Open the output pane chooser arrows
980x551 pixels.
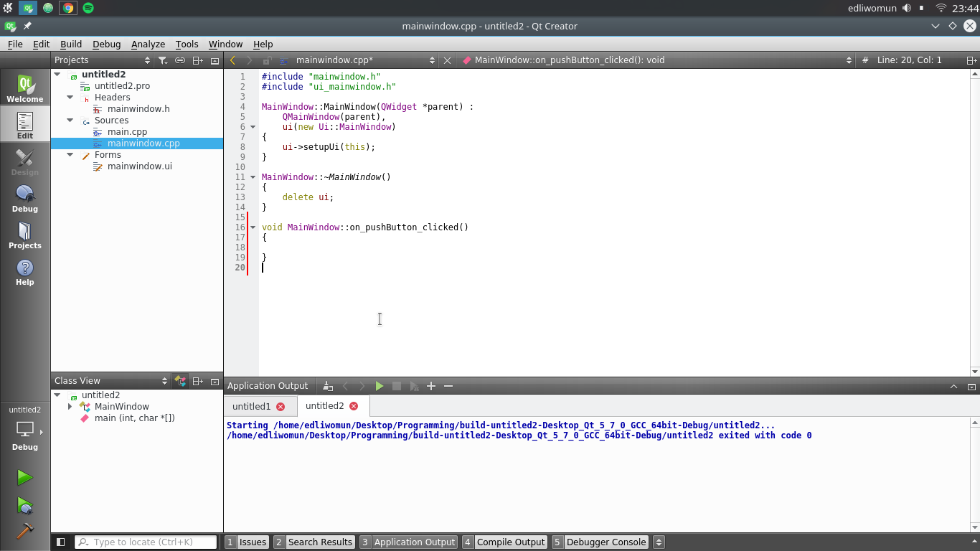tap(659, 542)
